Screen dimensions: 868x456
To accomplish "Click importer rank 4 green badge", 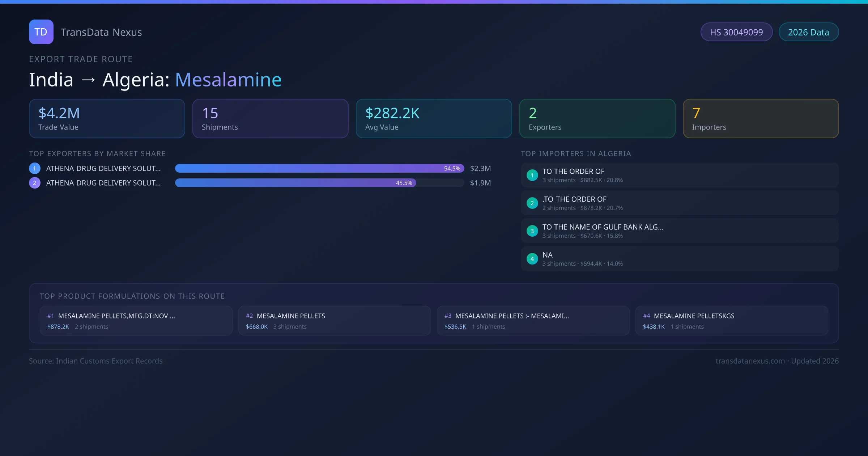I will click(532, 259).
